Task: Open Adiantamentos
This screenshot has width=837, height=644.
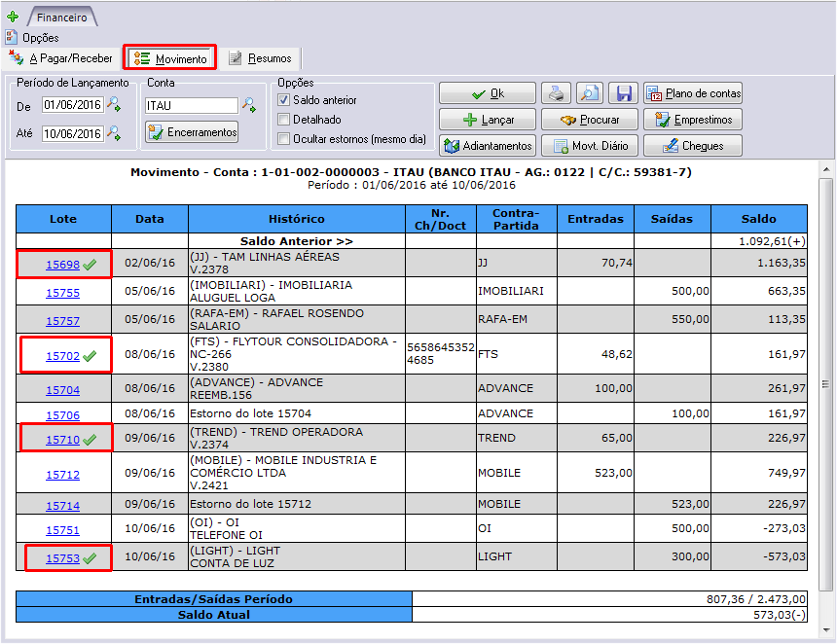Action: point(488,146)
